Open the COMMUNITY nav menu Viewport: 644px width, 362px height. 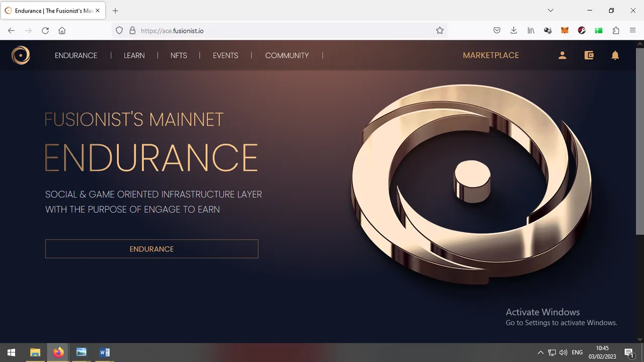(287, 55)
